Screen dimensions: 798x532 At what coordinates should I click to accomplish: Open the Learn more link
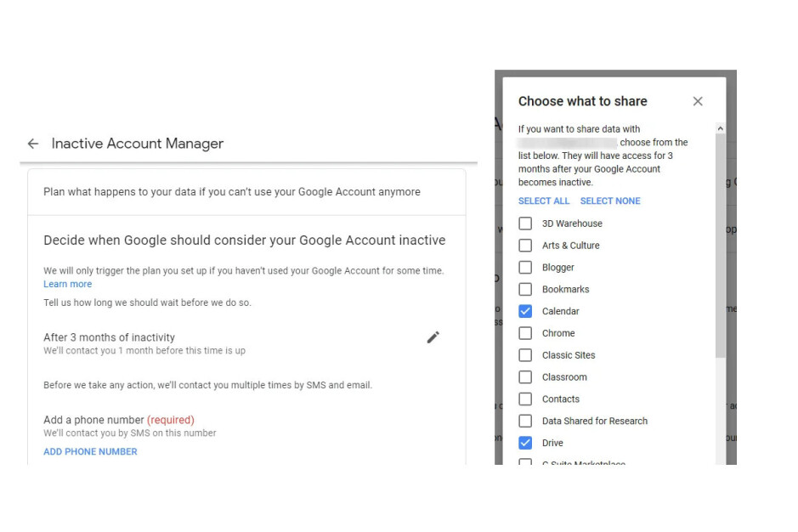67,284
